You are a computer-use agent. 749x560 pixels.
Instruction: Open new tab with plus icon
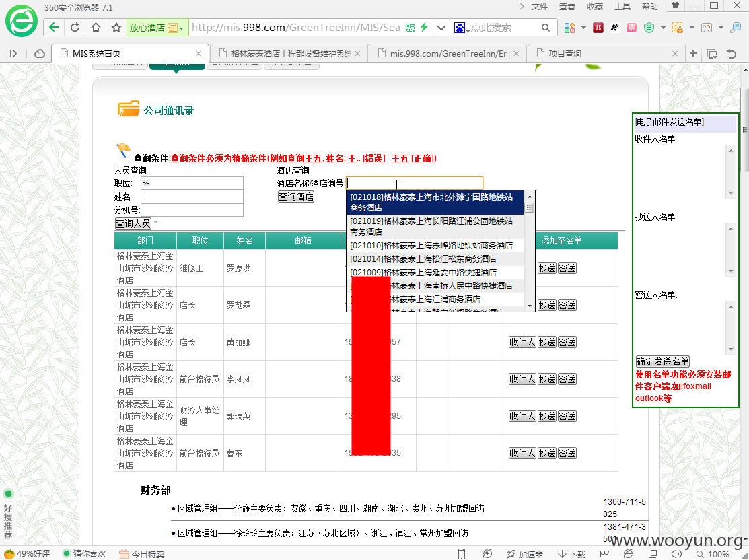[x=693, y=54]
